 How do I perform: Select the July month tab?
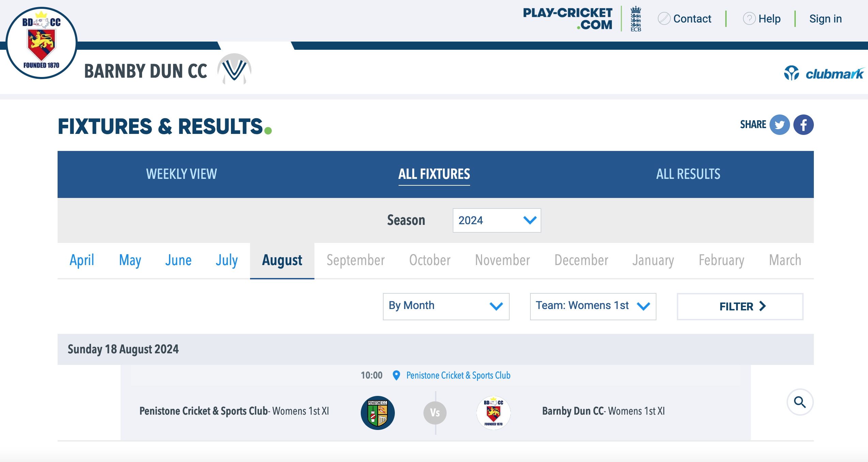point(227,260)
